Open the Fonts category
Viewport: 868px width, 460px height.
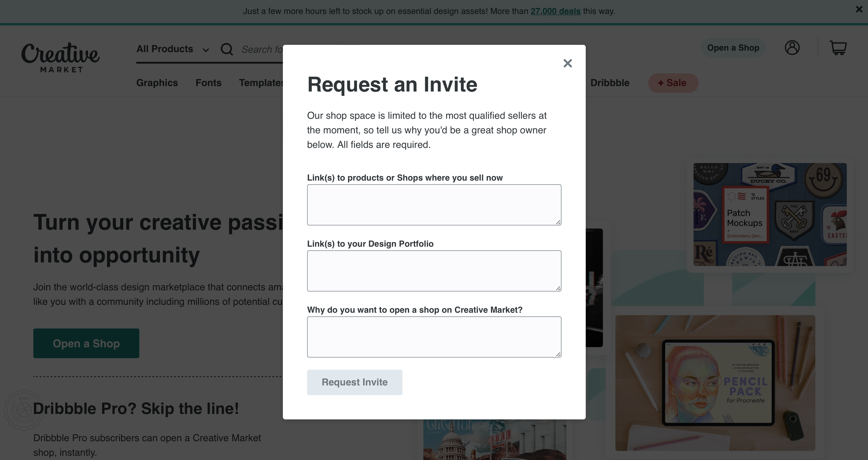[x=208, y=83]
